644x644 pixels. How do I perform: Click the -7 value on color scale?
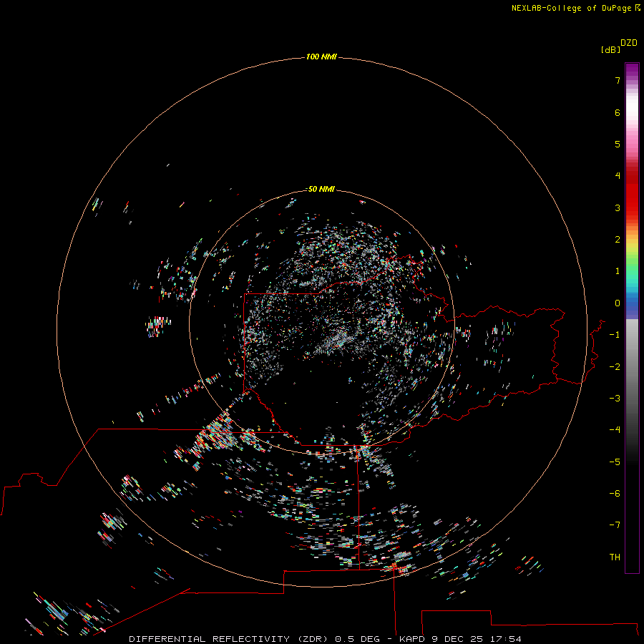615,525
